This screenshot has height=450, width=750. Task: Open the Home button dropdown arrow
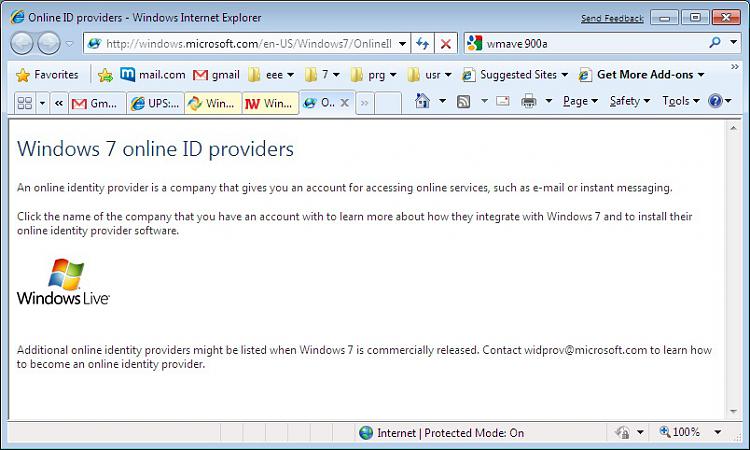442,101
